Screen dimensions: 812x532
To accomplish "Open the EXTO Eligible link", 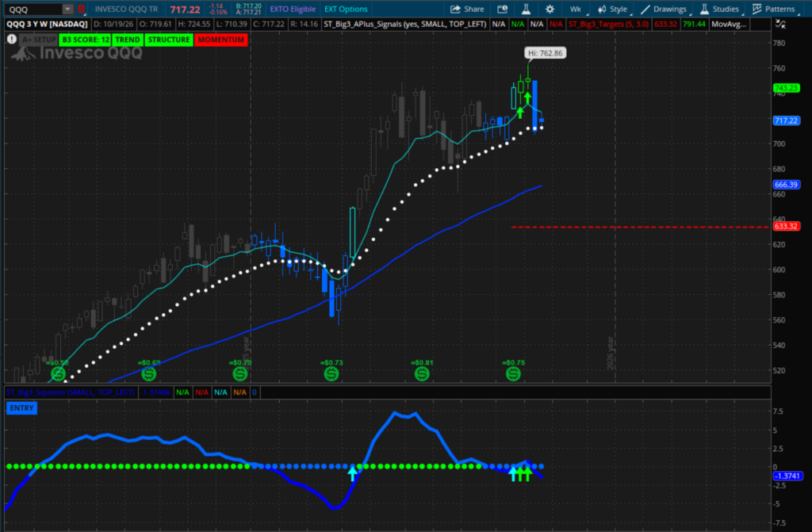I will pos(293,9).
